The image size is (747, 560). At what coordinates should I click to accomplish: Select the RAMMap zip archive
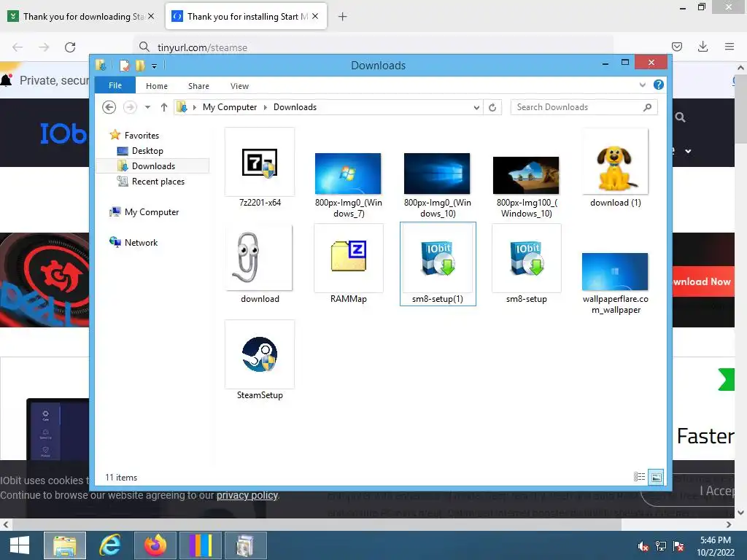tap(348, 264)
